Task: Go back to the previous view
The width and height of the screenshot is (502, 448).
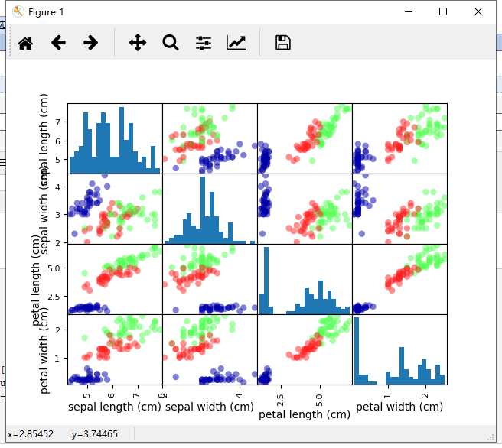Action: coord(58,43)
